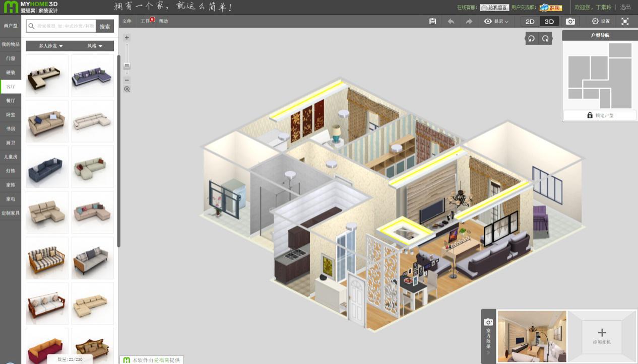Select the cream chaise sofa with red pillows

(x=93, y=167)
